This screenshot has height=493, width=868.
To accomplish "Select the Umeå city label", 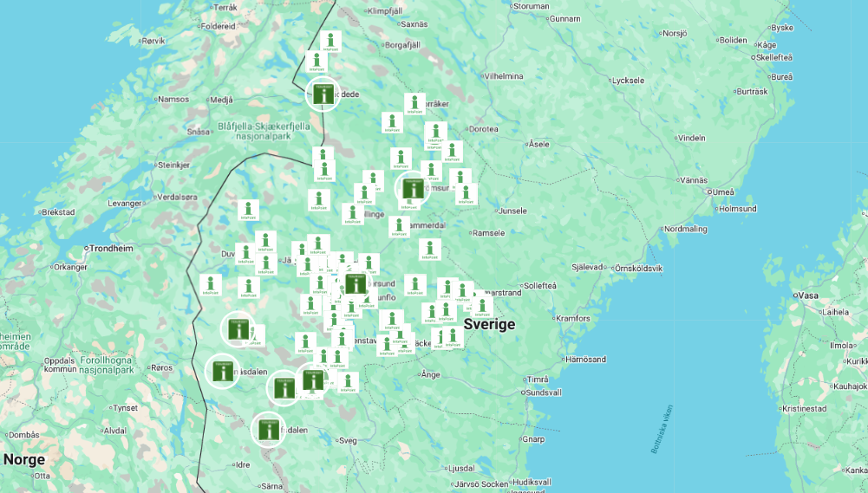I will click(723, 192).
